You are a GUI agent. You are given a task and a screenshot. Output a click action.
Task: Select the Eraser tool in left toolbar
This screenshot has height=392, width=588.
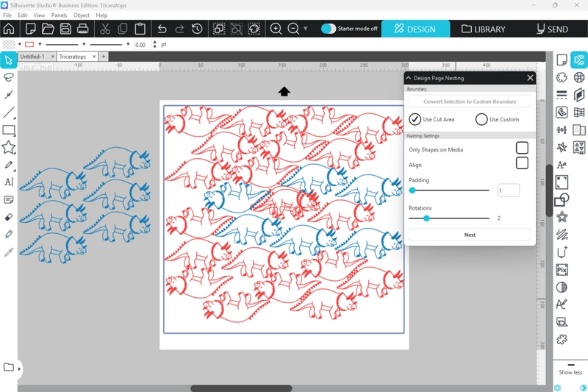(x=9, y=217)
